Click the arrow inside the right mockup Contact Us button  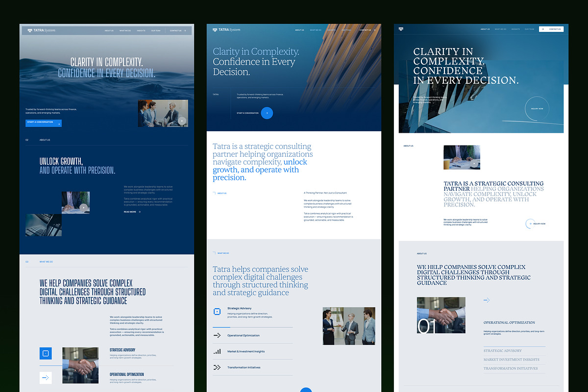pyautogui.click(x=543, y=29)
